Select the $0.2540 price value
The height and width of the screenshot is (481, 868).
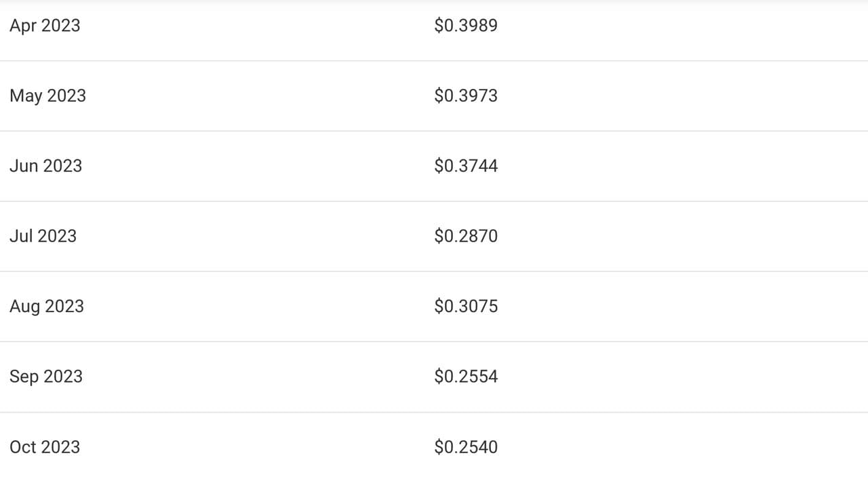[466, 447]
